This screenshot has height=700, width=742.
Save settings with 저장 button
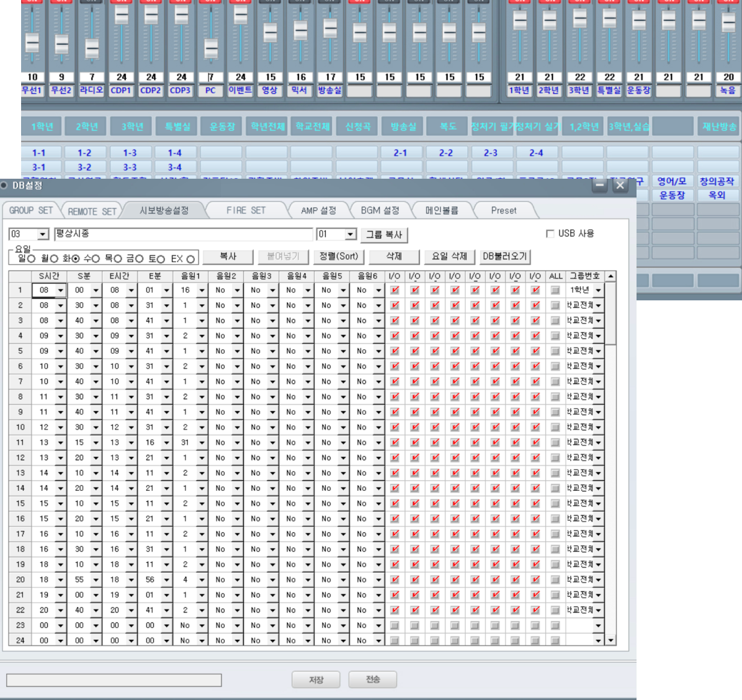coord(316,680)
